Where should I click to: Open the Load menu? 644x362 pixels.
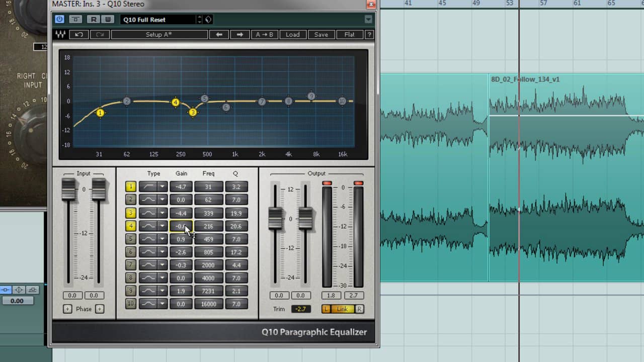[292, 35]
